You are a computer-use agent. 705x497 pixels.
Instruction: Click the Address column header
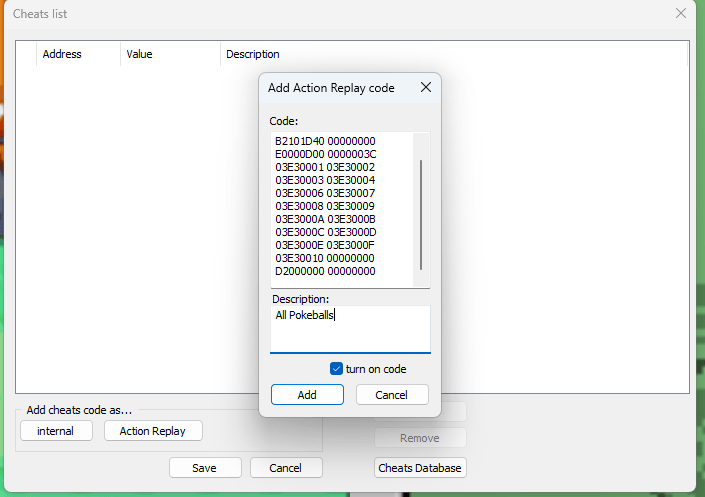point(62,54)
